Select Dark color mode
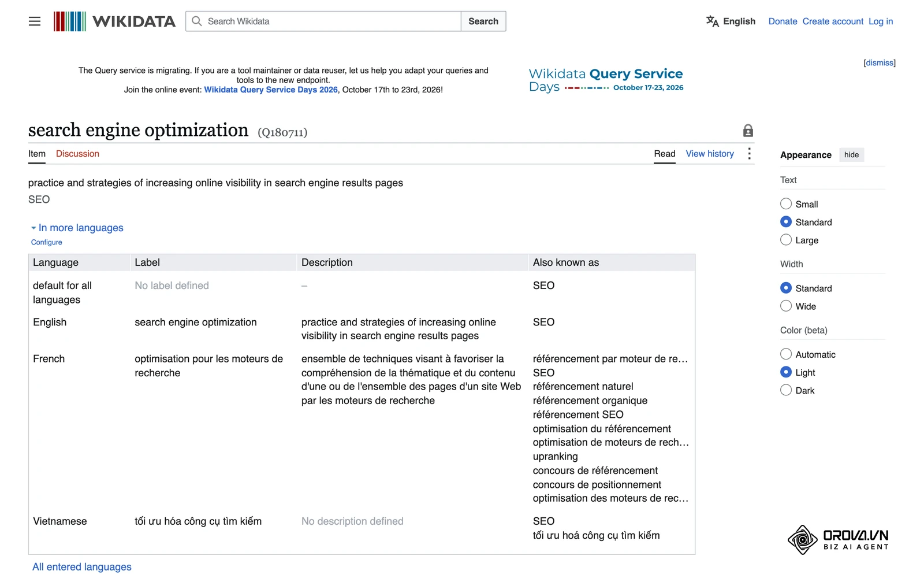The height and width of the screenshot is (578, 924). [x=786, y=390]
